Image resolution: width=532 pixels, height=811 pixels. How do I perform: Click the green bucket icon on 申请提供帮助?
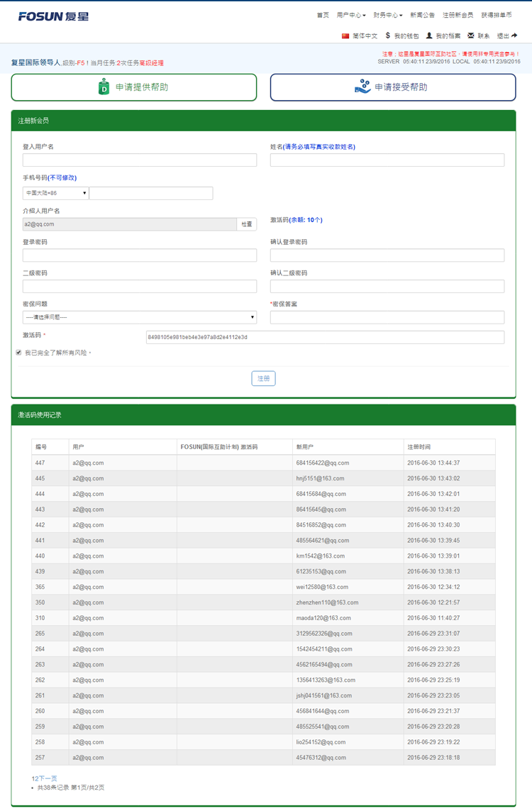point(104,87)
